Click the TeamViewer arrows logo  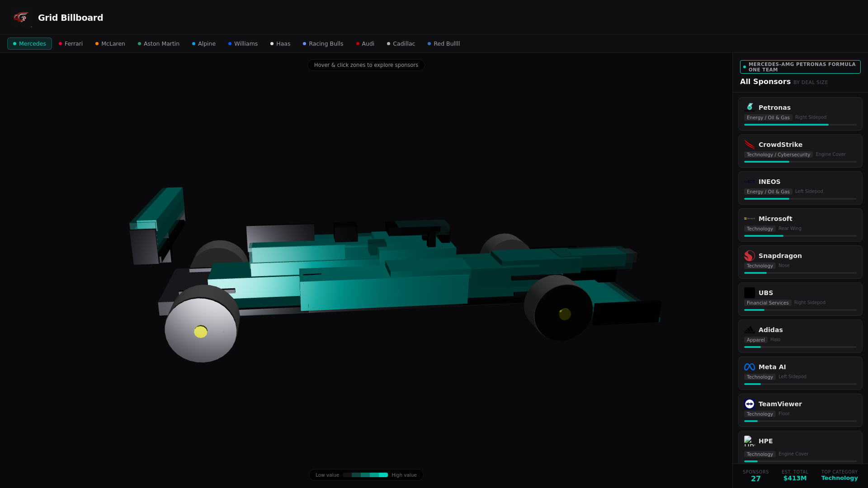pyautogui.click(x=750, y=404)
